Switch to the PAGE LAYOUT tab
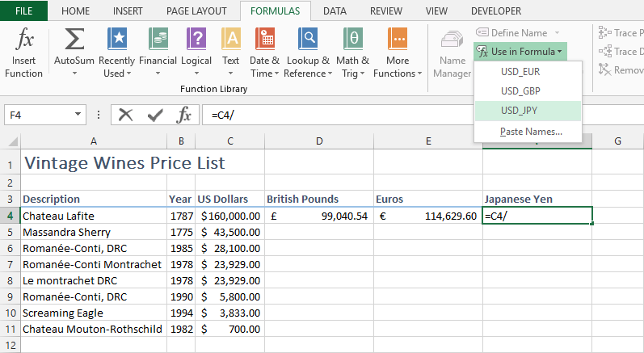 pos(196,11)
